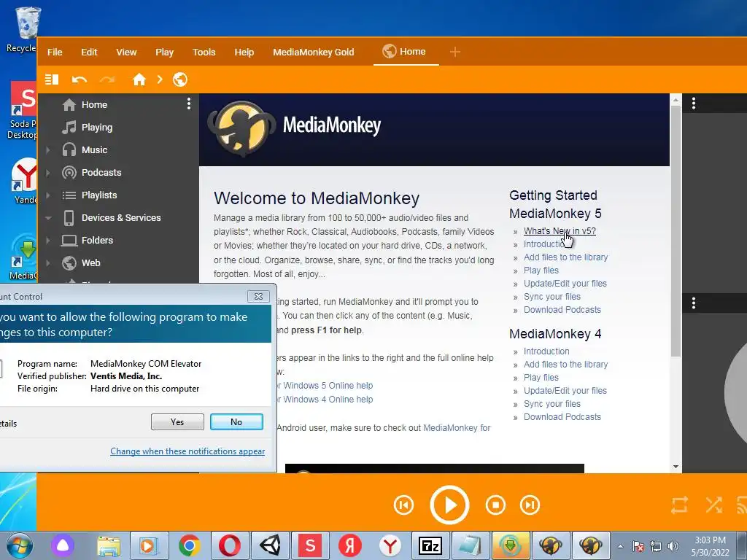The image size is (747, 560).
Task: Skip to the previous track
Action: click(x=403, y=505)
